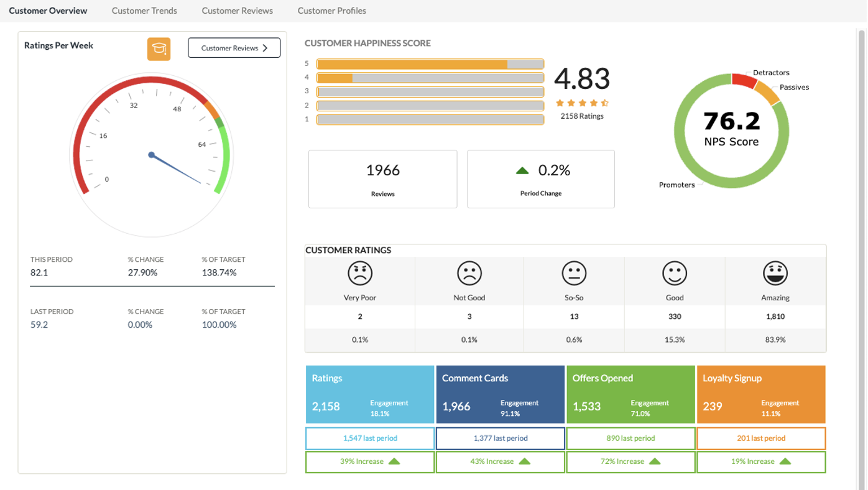Select the Customer Reviews tab

point(237,11)
